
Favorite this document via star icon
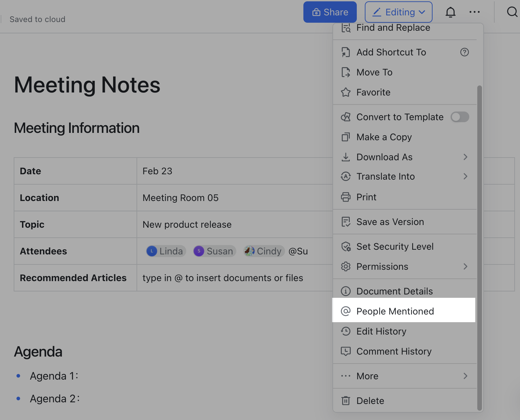click(x=346, y=92)
